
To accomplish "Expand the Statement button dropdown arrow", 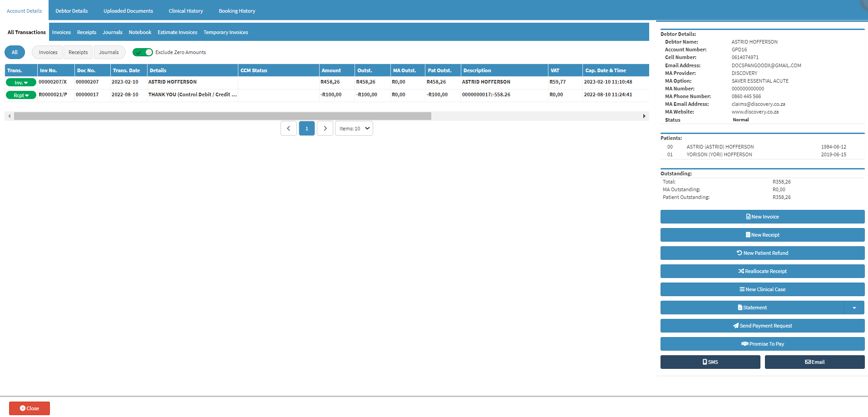I will (854, 308).
